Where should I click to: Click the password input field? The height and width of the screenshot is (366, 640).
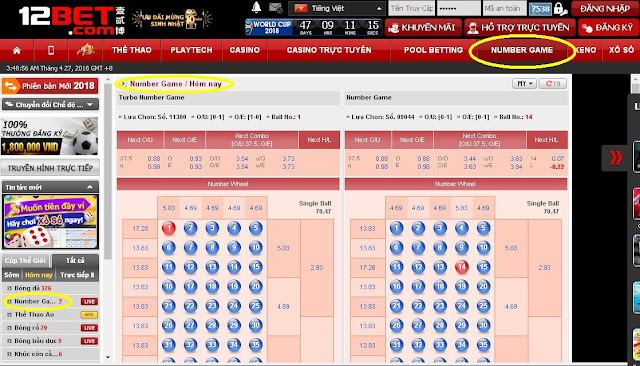[458, 8]
